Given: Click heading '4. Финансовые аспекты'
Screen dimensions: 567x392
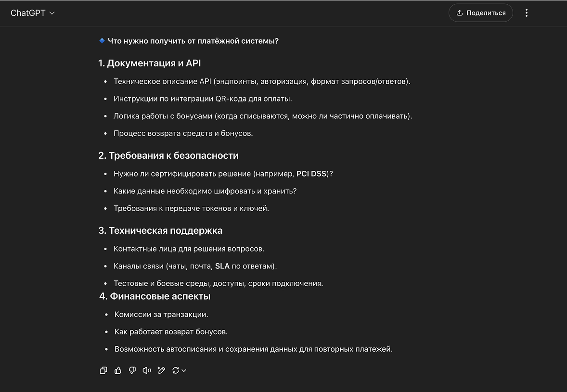Looking at the screenshot, I should pyautogui.click(x=155, y=296).
